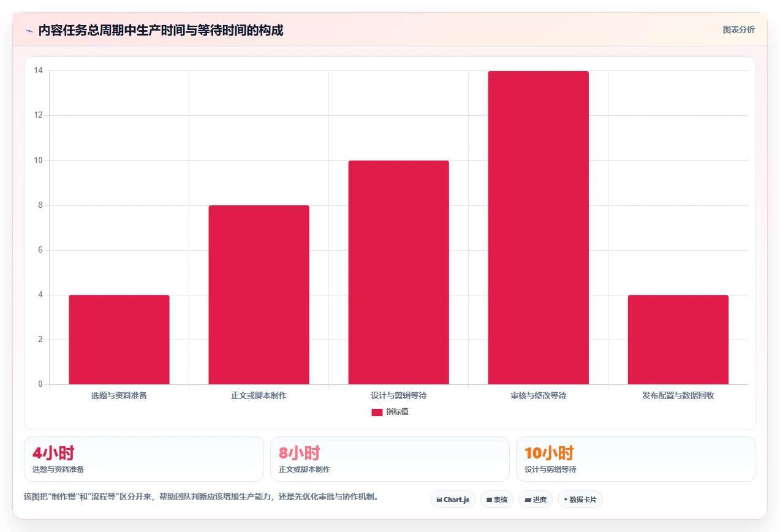Click the 进度 chip
The width and height of the screenshot is (780, 532).
click(536, 500)
